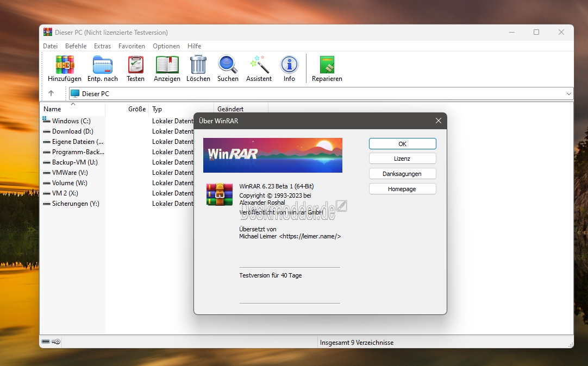Click the key icon in status bar
Viewport: 588px width, 366px height.
56,342
